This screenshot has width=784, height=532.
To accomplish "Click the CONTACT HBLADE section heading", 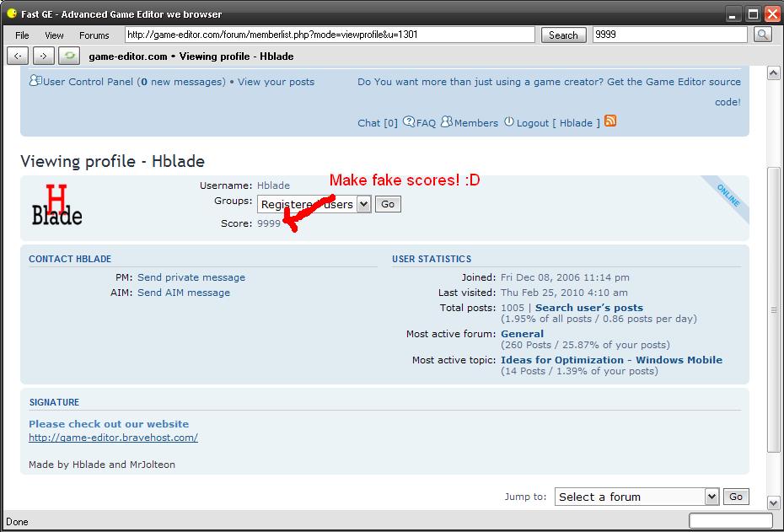I will tap(70, 259).
